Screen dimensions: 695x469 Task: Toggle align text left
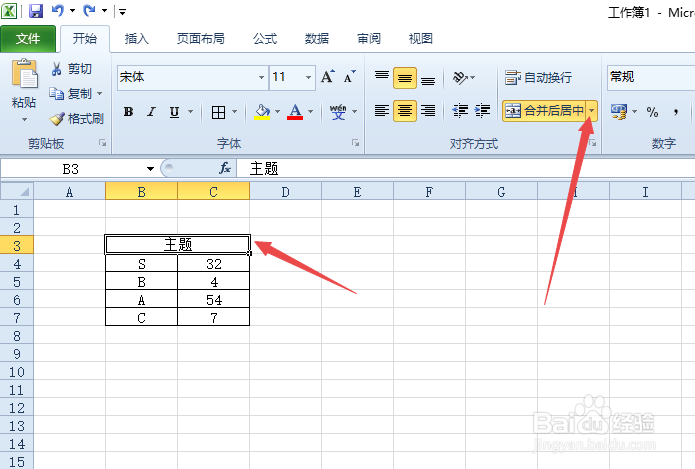pos(382,110)
